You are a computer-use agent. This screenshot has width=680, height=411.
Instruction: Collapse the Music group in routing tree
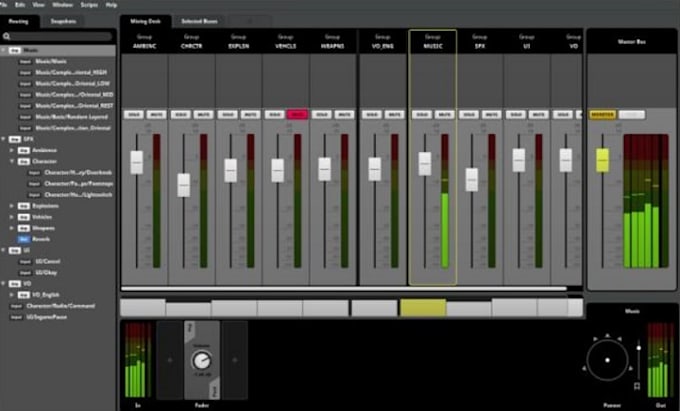[3, 50]
